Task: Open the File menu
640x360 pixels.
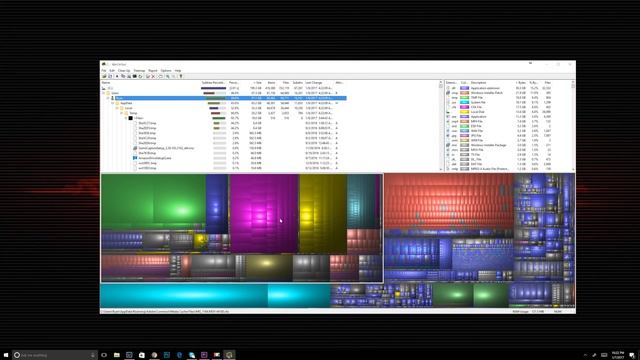Action: [104, 71]
